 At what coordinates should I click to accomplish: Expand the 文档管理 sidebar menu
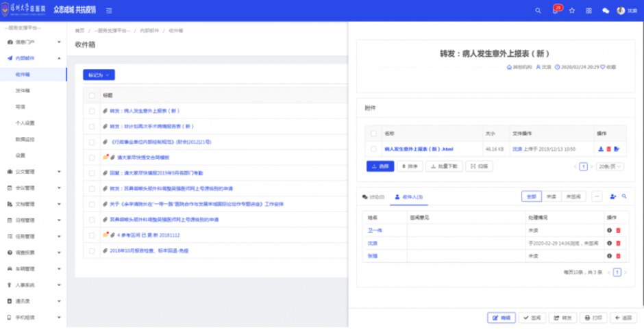click(34, 204)
